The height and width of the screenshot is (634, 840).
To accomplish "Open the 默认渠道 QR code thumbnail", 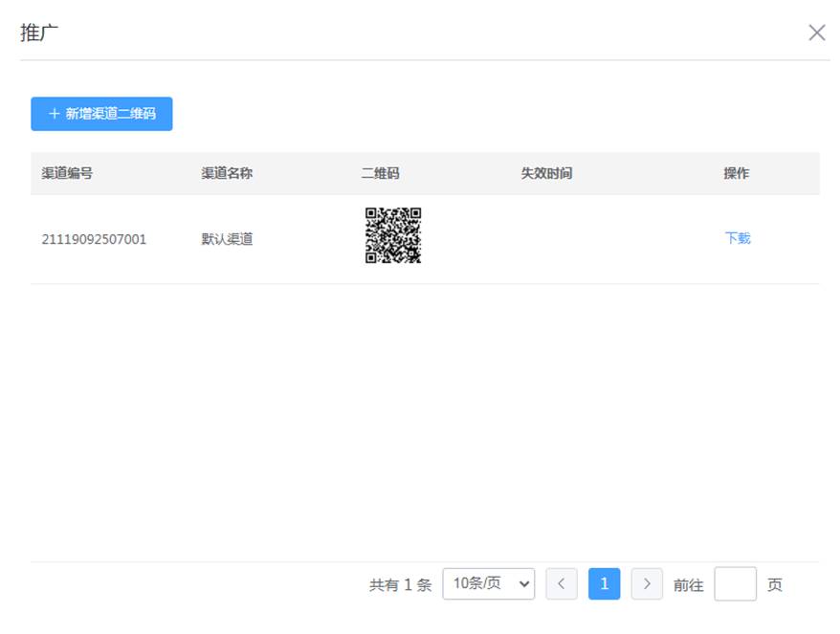I will pyautogui.click(x=393, y=235).
